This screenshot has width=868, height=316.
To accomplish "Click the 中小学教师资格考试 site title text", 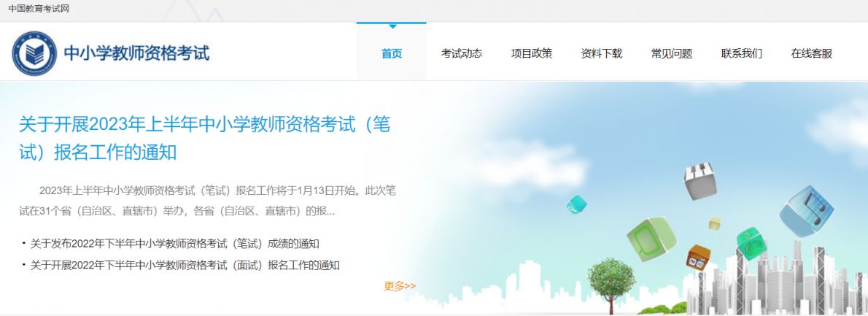I will 136,54.
